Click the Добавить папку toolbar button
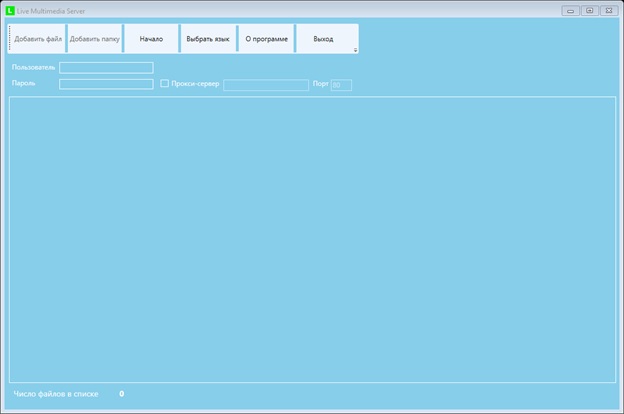The width and height of the screenshot is (624, 414). (x=95, y=39)
